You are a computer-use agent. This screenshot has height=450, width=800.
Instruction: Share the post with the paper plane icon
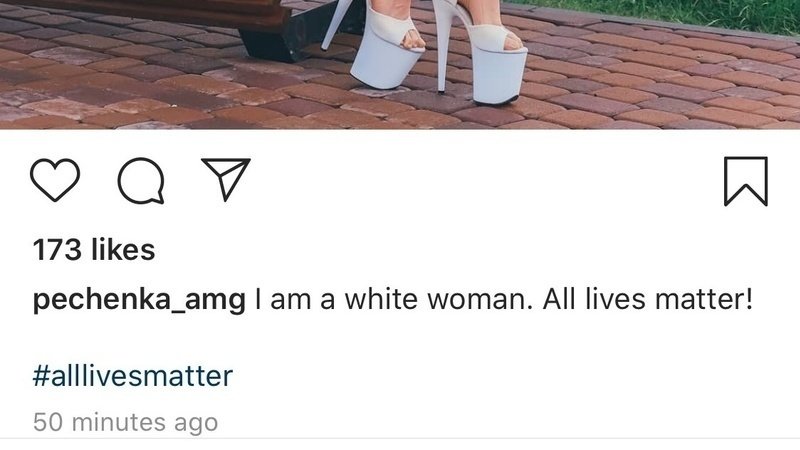226,179
